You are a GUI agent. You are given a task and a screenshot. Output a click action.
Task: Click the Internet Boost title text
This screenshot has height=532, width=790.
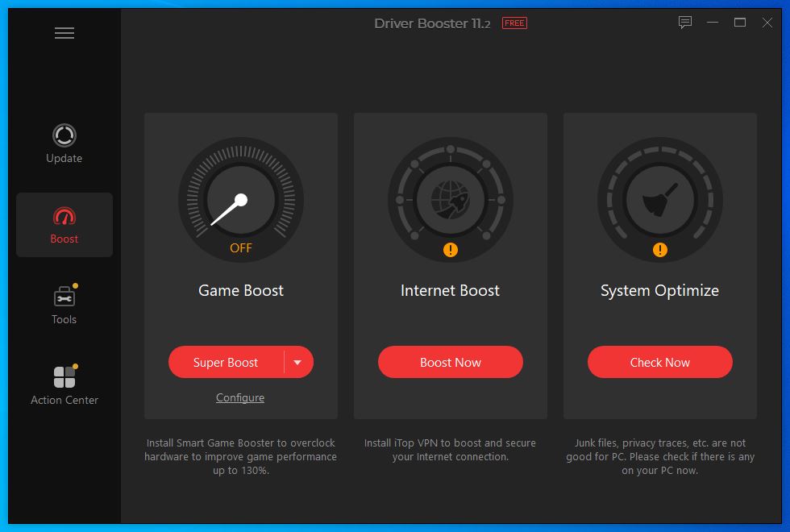[x=451, y=291]
